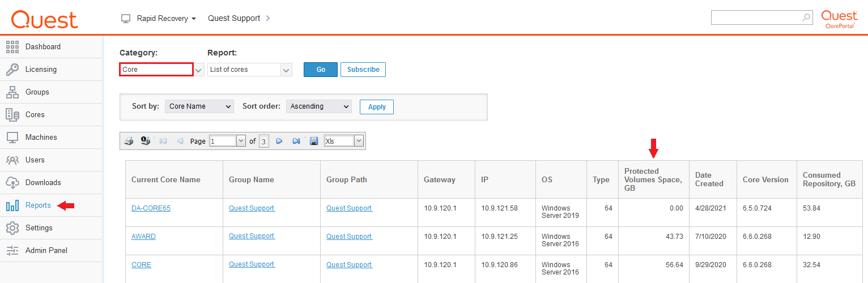Click the Dashboard grid icon

click(12, 46)
